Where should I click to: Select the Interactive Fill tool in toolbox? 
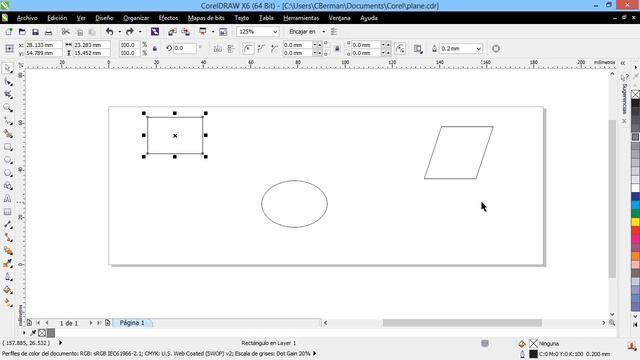tap(8, 303)
